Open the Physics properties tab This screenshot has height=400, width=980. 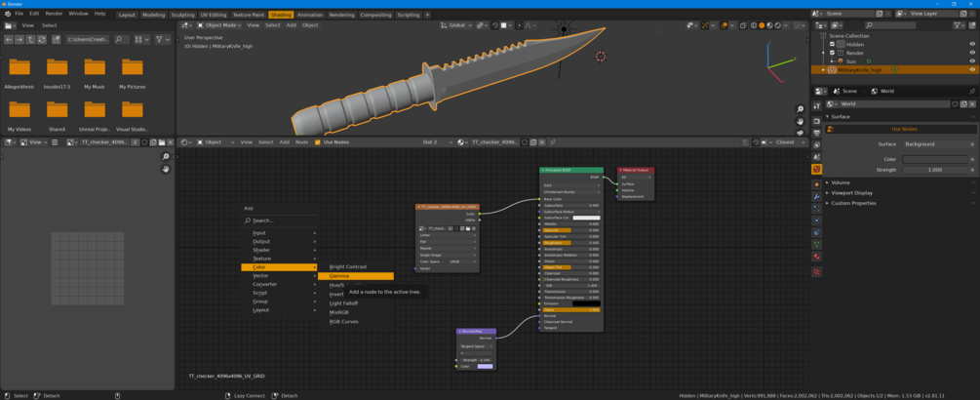click(x=816, y=220)
